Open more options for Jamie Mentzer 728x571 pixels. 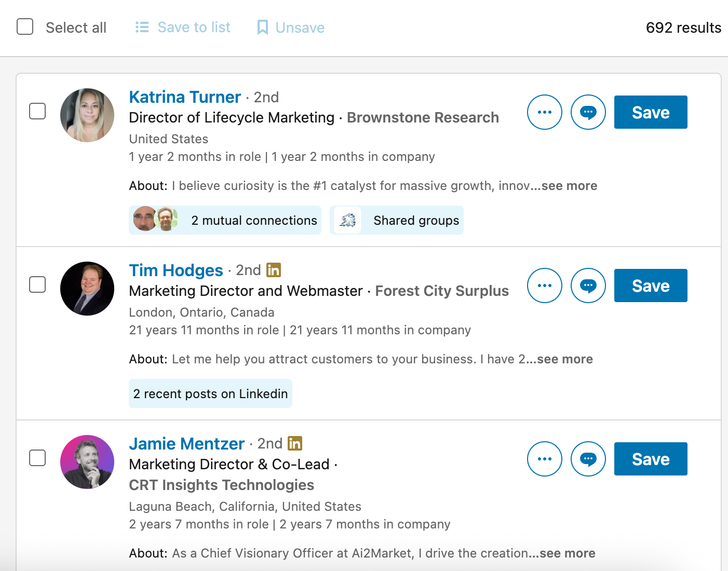[545, 459]
